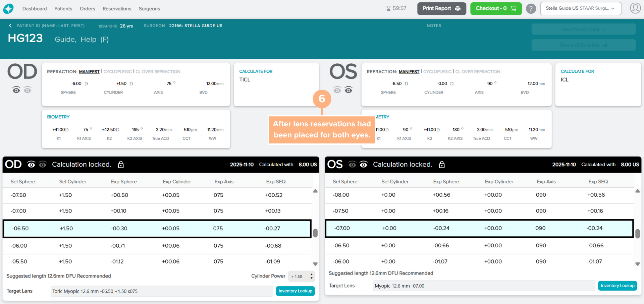Open the Patients menu

click(63, 9)
